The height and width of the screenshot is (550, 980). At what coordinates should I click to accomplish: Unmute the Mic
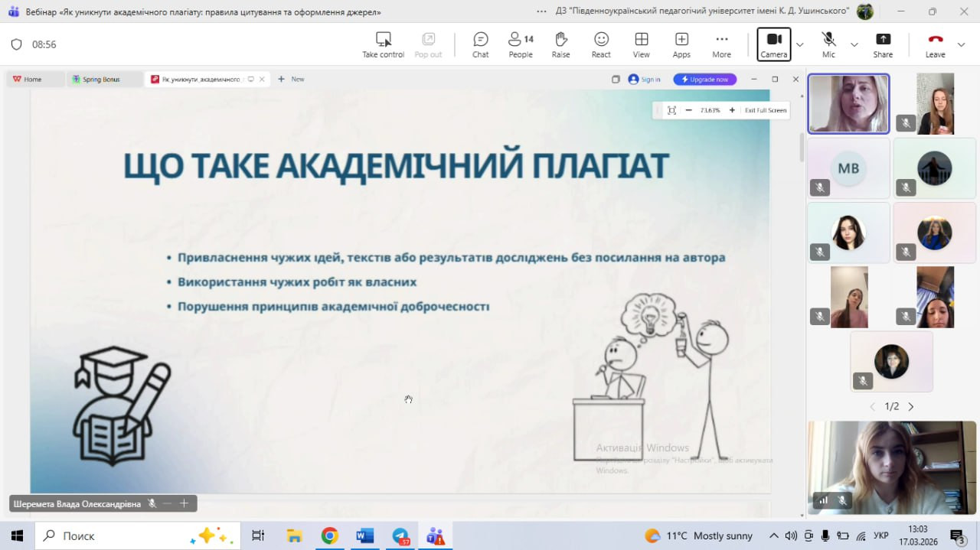828,44
